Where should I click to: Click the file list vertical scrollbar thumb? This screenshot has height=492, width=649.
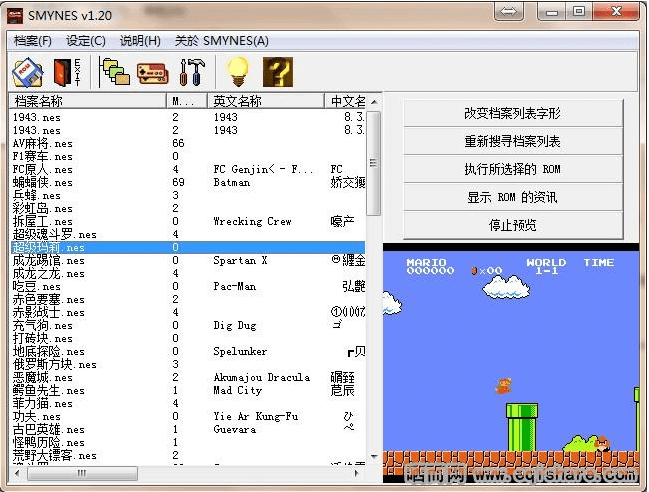point(374,163)
